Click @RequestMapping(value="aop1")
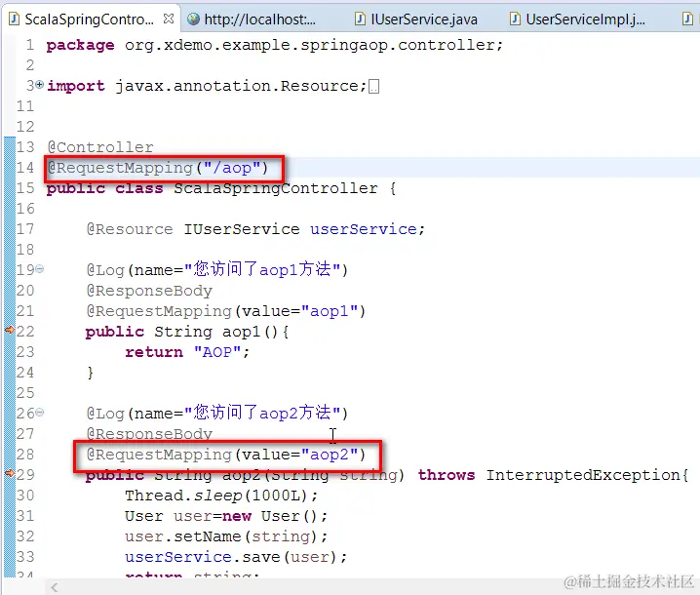Screen dimensions: 700x595 (226, 311)
